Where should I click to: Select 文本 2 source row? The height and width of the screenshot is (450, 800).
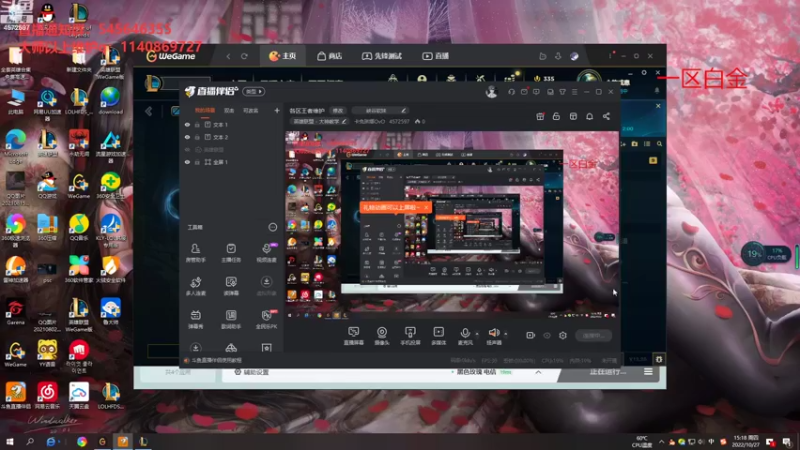point(232,137)
